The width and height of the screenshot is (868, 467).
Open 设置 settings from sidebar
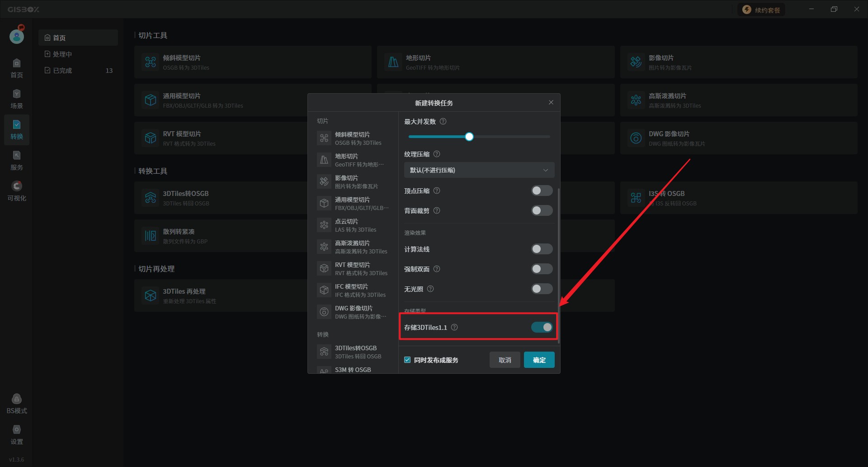click(x=17, y=434)
